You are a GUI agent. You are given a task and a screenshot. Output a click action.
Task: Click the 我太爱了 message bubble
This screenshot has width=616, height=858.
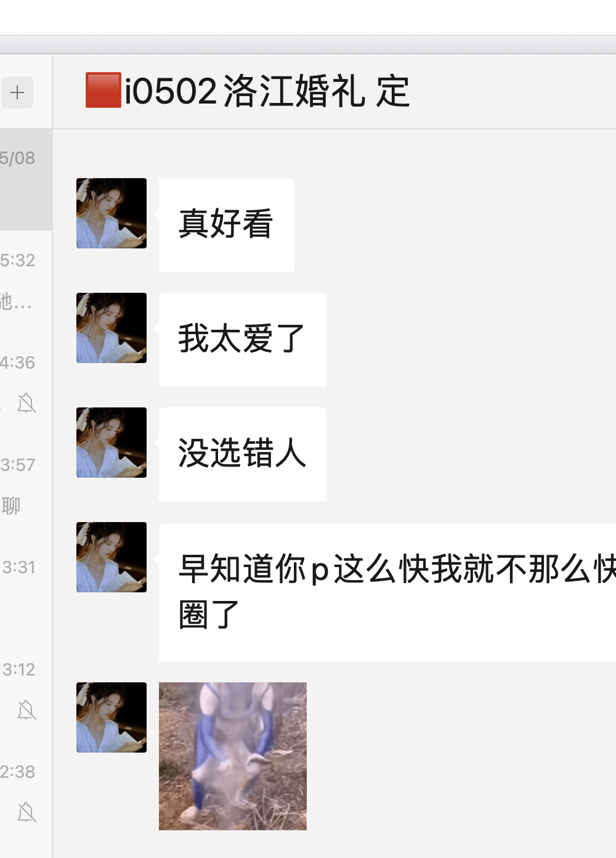[x=243, y=340]
